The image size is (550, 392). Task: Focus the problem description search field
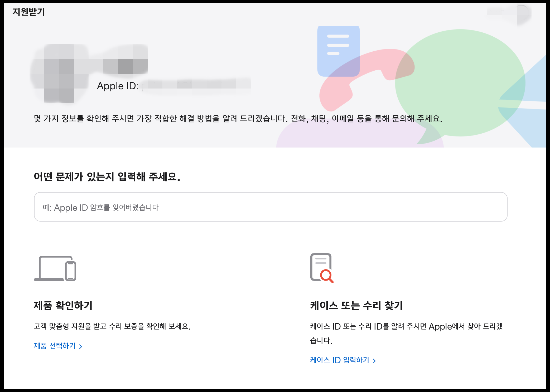pyautogui.click(x=271, y=207)
